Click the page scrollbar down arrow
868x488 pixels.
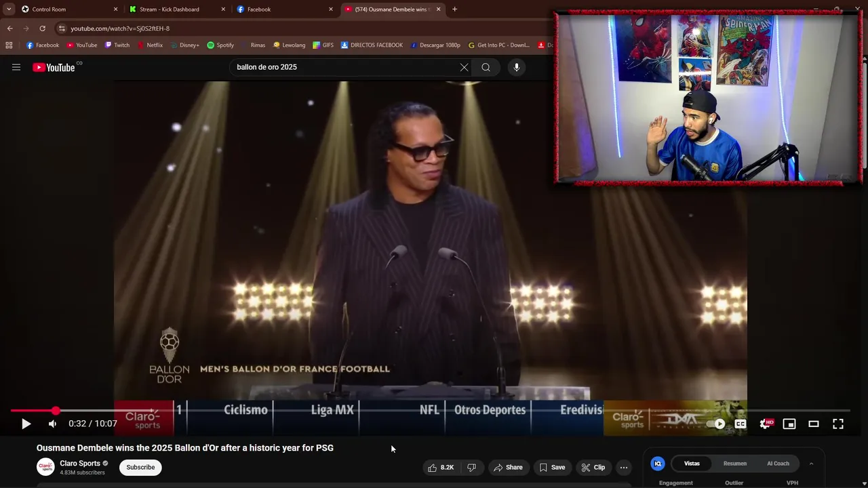(x=865, y=484)
